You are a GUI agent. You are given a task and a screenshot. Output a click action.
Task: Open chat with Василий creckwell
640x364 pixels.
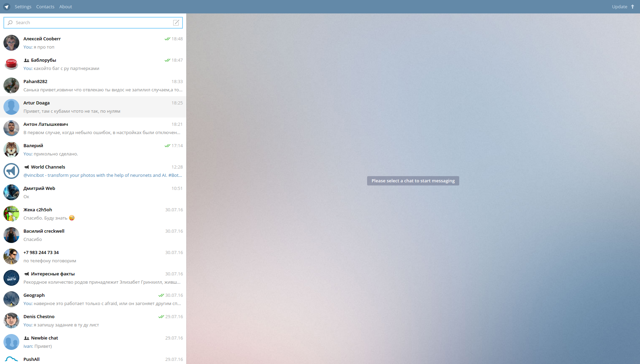(93, 235)
